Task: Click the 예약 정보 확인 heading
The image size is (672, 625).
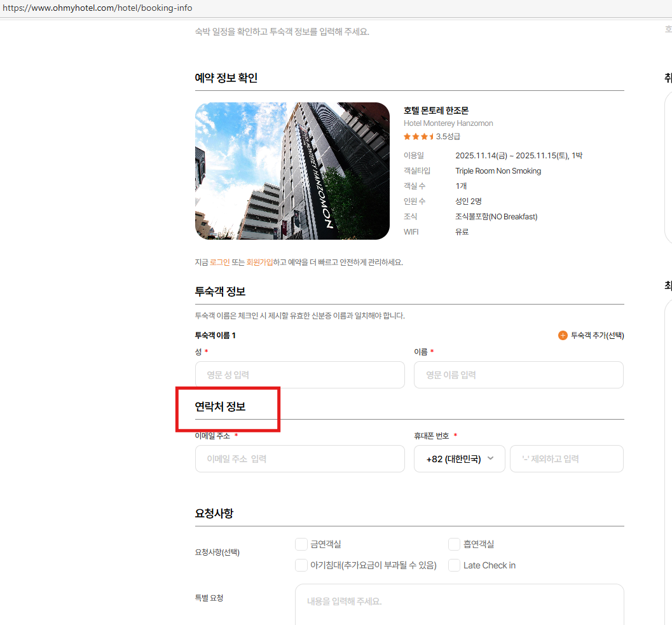Action: [x=226, y=78]
